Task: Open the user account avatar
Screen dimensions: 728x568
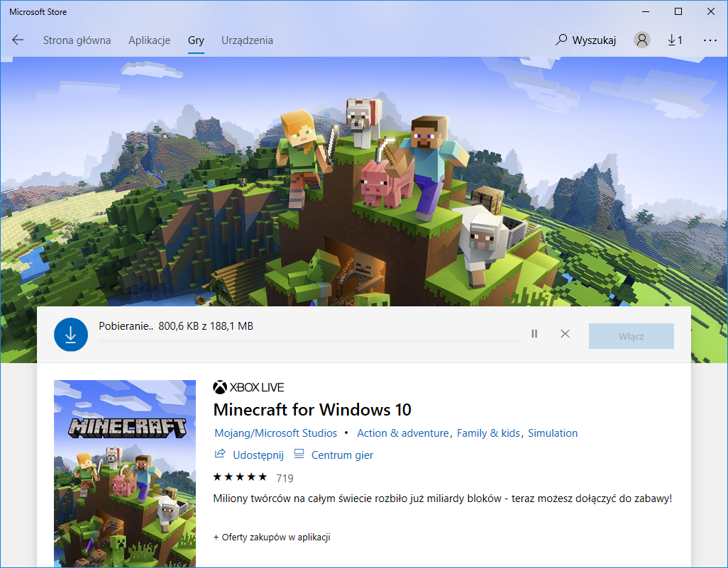Action: click(x=641, y=40)
